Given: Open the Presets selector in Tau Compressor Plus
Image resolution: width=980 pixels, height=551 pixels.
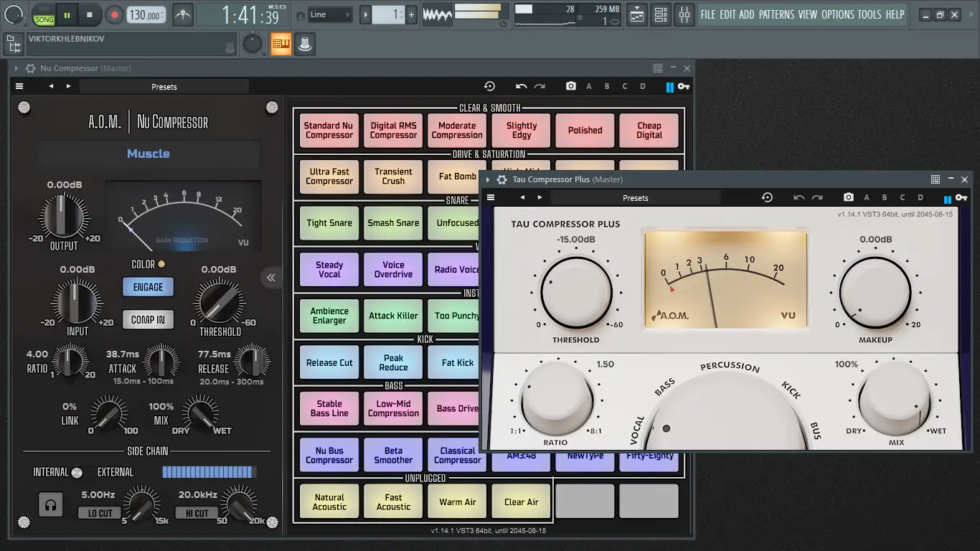Looking at the screenshot, I should tap(636, 197).
